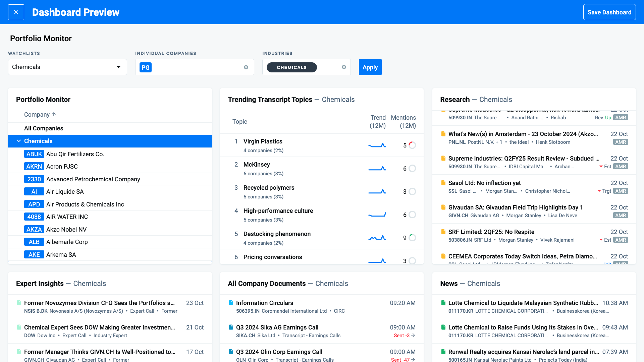This screenshot has height=362, width=644.
Task: Open Runwal Realty acquires Kansai Nerolac news
Action: [x=524, y=352]
